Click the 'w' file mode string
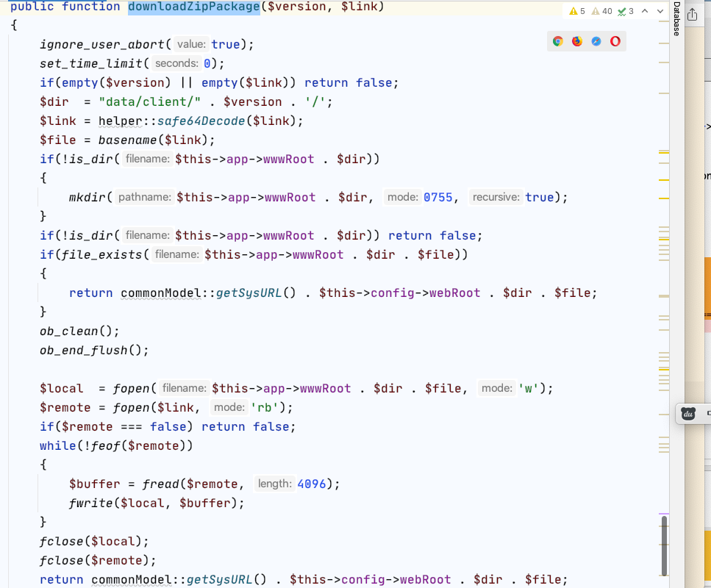This screenshot has height=588, width=711. tap(529, 389)
